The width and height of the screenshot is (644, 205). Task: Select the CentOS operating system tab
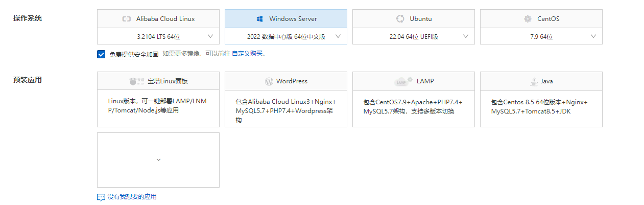point(541,19)
